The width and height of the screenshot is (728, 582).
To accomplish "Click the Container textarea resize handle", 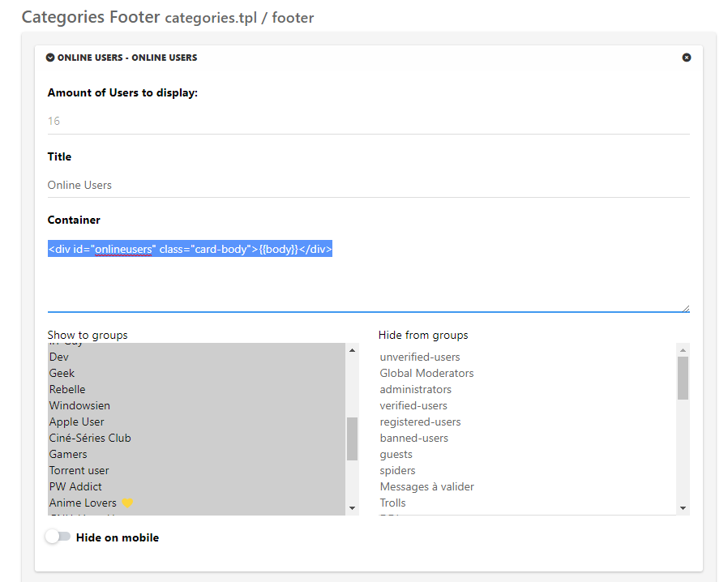I will tap(686, 308).
